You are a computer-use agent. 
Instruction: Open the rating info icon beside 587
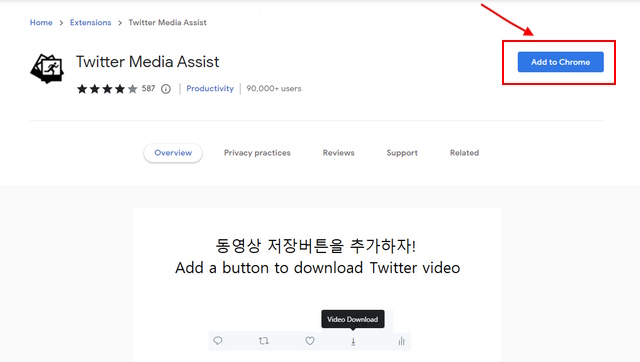pyautogui.click(x=166, y=89)
